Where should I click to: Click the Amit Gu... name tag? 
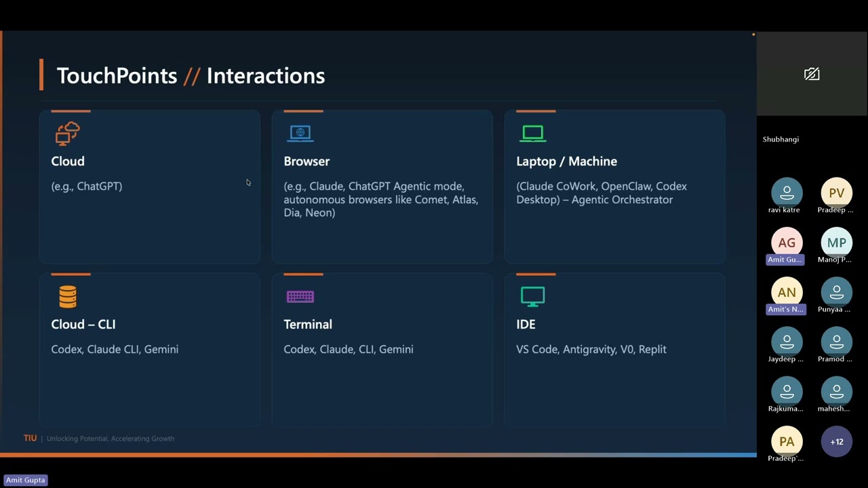tap(785, 260)
